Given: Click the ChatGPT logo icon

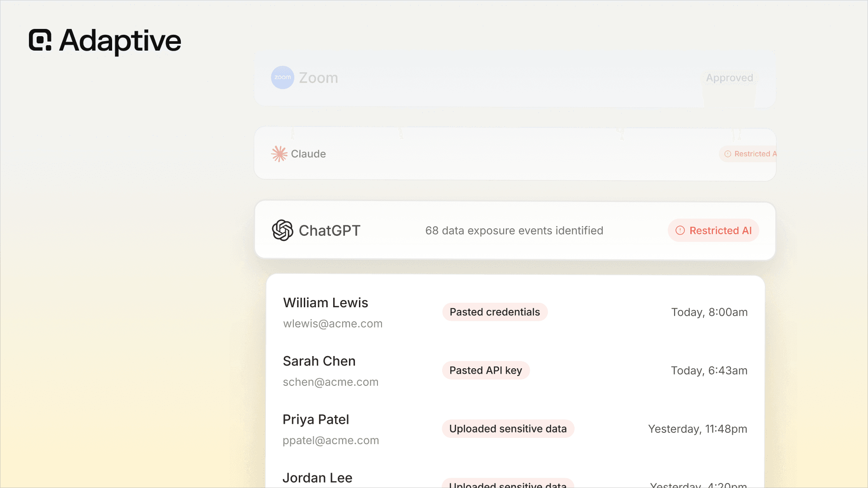Looking at the screenshot, I should tap(283, 230).
